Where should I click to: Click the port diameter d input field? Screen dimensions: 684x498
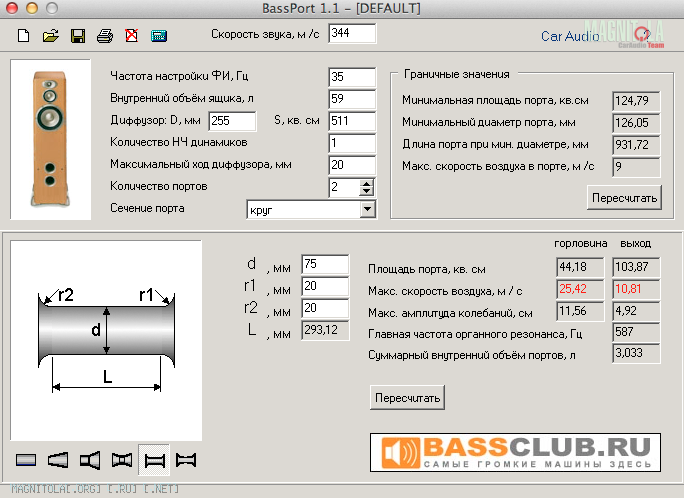(325, 264)
